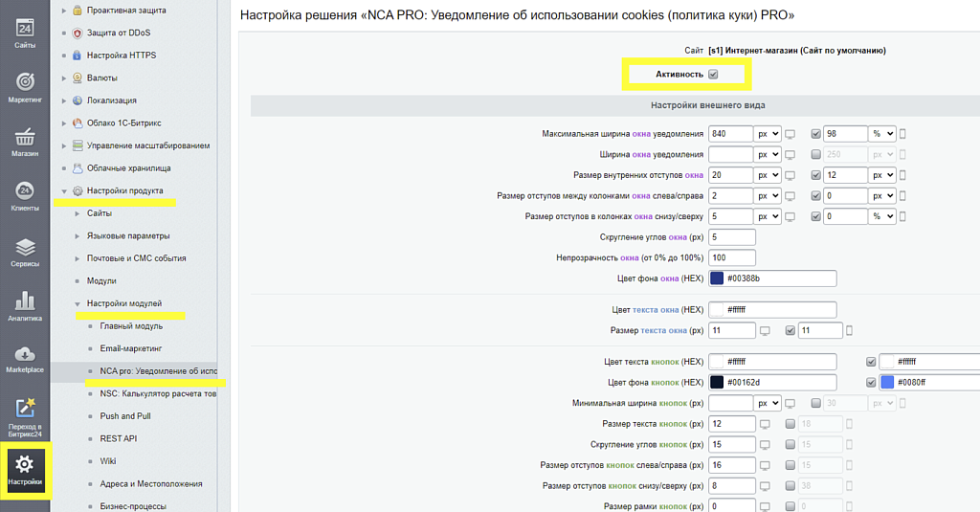Click the Настройки gear icon

click(25, 469)
